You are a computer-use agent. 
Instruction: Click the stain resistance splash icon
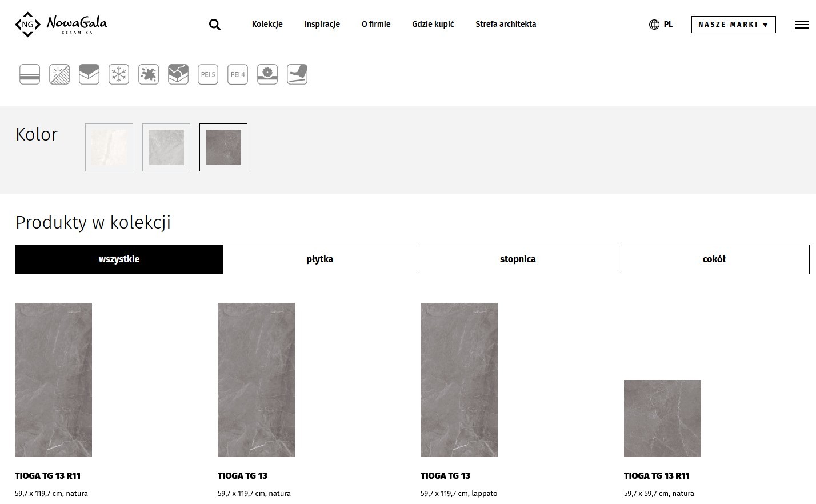[x=149, y=74]
